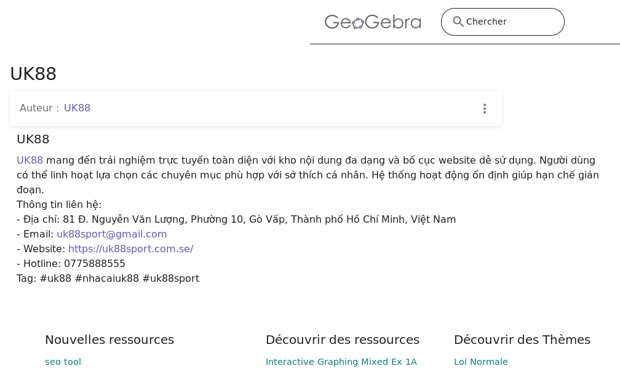Click the #uk88sport tag text

pos(171,278)
